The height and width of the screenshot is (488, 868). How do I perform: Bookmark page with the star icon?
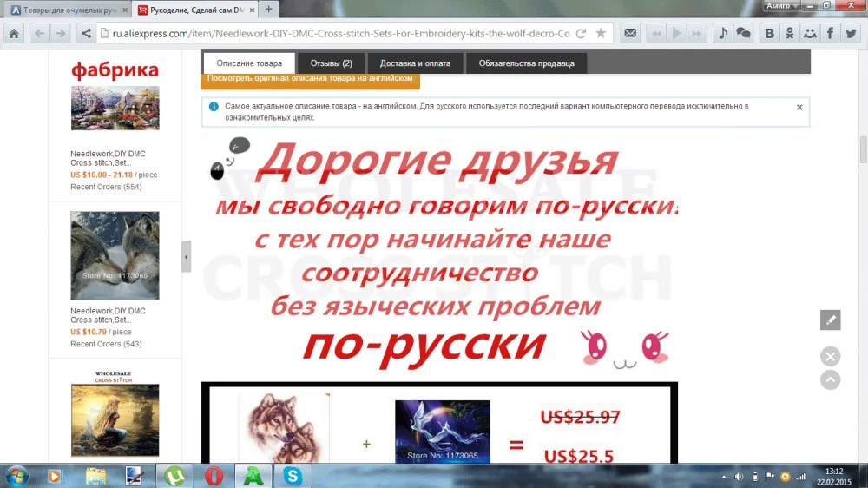601,33
